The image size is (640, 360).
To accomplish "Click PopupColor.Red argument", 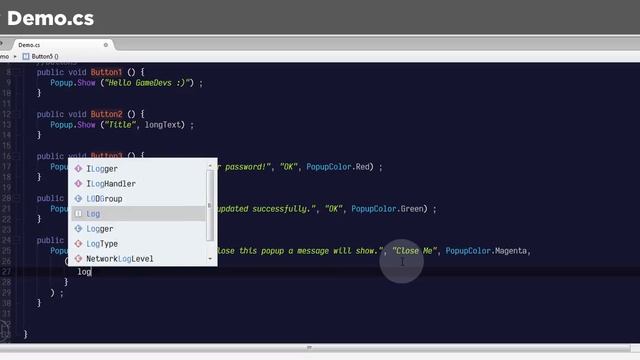I will (x=338, y=167).
